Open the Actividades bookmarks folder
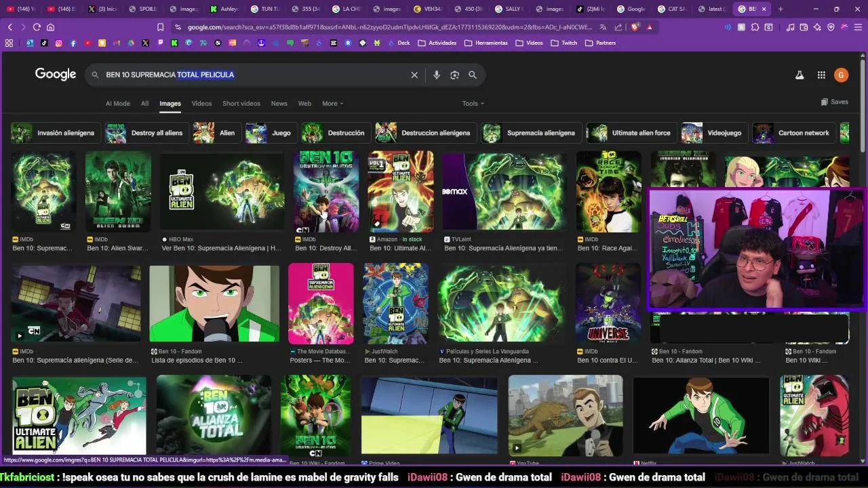Viewport: 868px width, 488px height. [x=437, y=43]
